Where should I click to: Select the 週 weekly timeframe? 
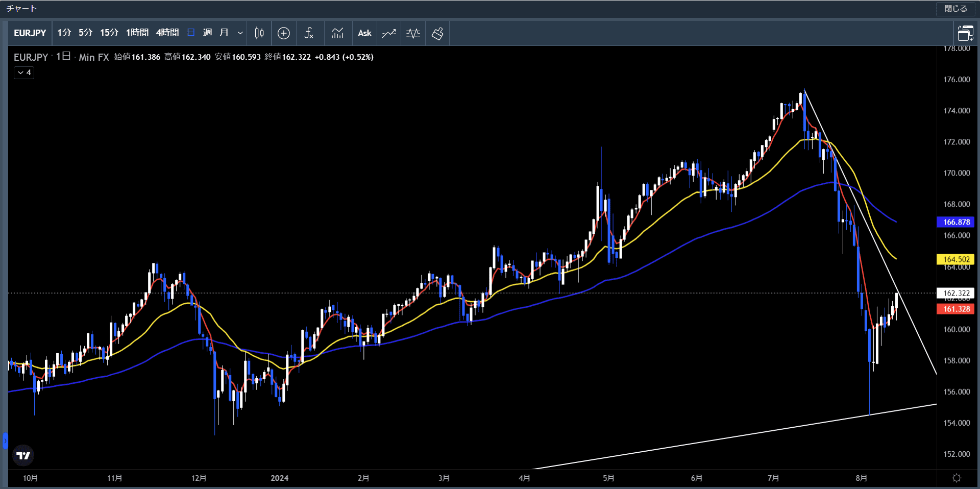tap(207, 33)
